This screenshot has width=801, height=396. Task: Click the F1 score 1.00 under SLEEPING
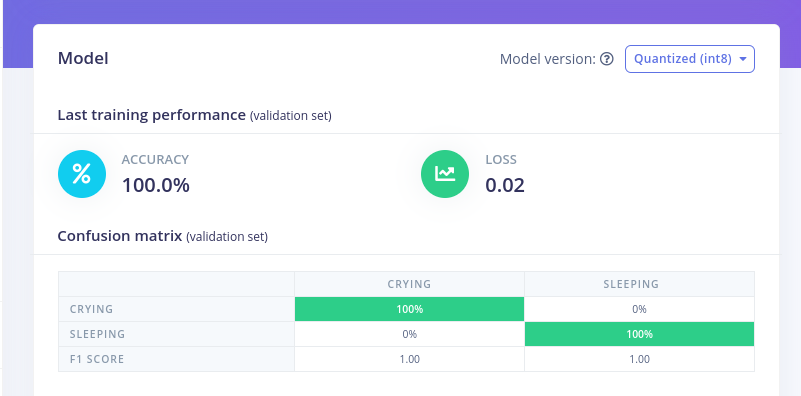click(640, 359)
